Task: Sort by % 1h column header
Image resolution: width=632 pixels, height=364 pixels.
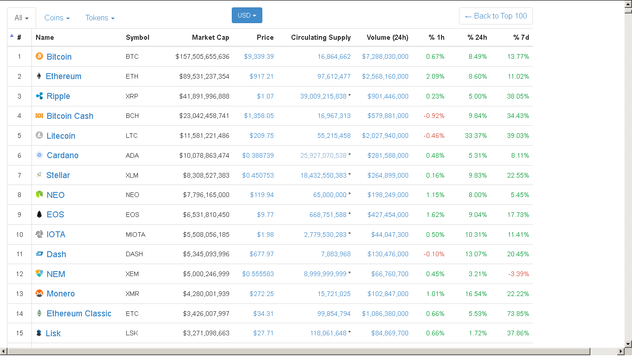Action: [436, 37]
